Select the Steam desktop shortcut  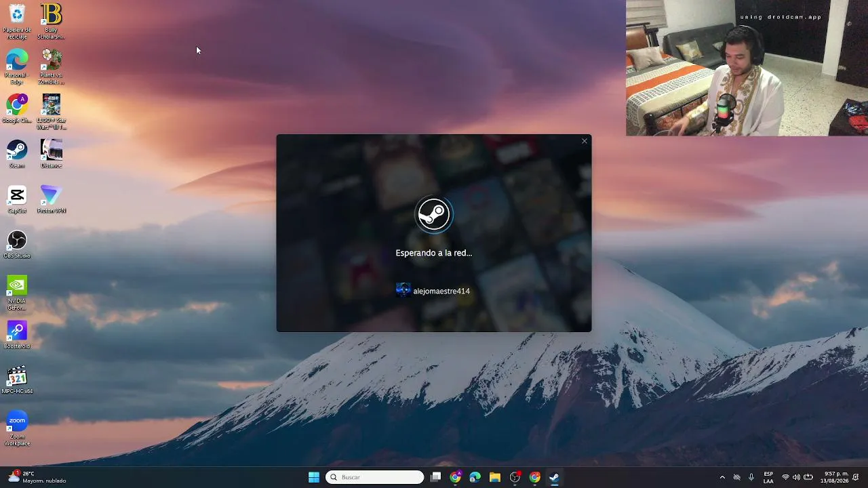(x=17, y=154)
